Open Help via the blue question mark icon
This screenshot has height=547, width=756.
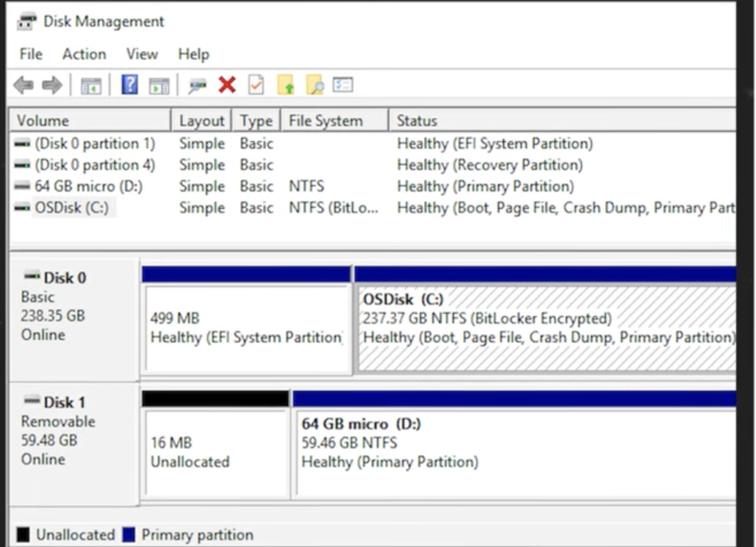coord(130,85)
